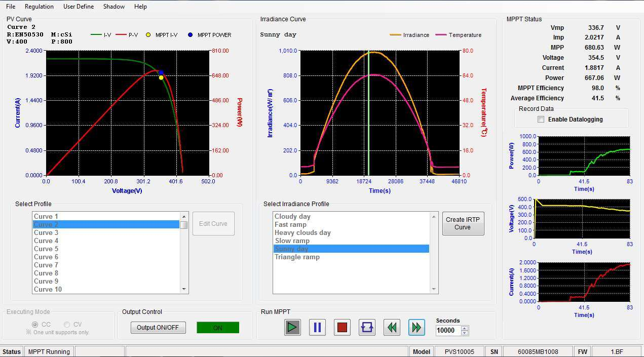Start the MPPT run with the play button
The image size is (644, 357).
coord(292,328)
